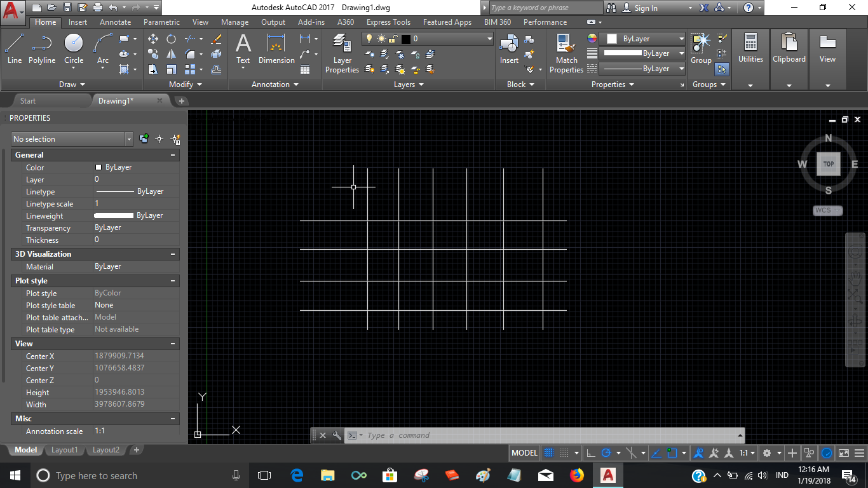Toggle object snap in status bar
The height and width of the screenshot is (488, 868).
tap(672, 453)
